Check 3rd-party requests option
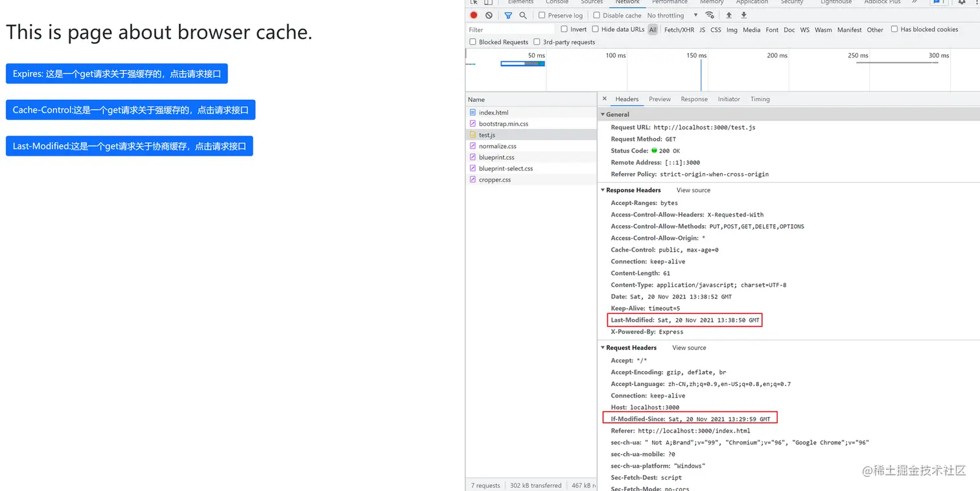Viewport: 980px width, 491px height. coord(537,42)
